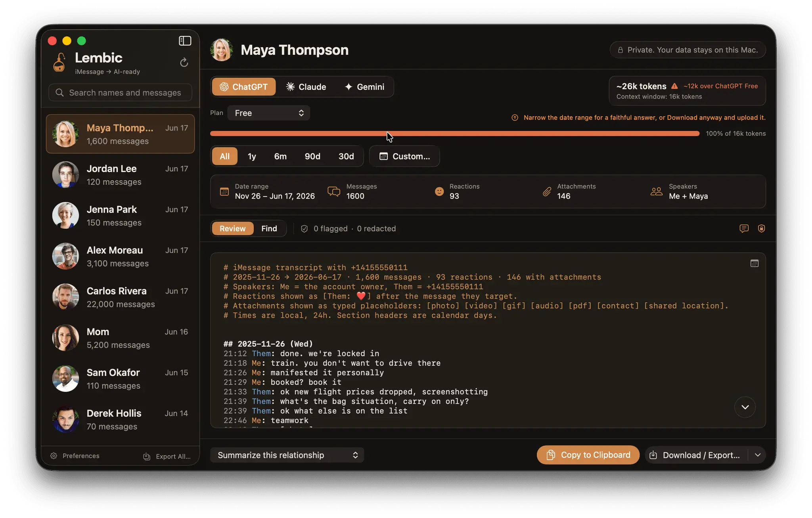Click Copy to Clipboard
This screenshot has height=518, width=812.
(x=588, y=455)
